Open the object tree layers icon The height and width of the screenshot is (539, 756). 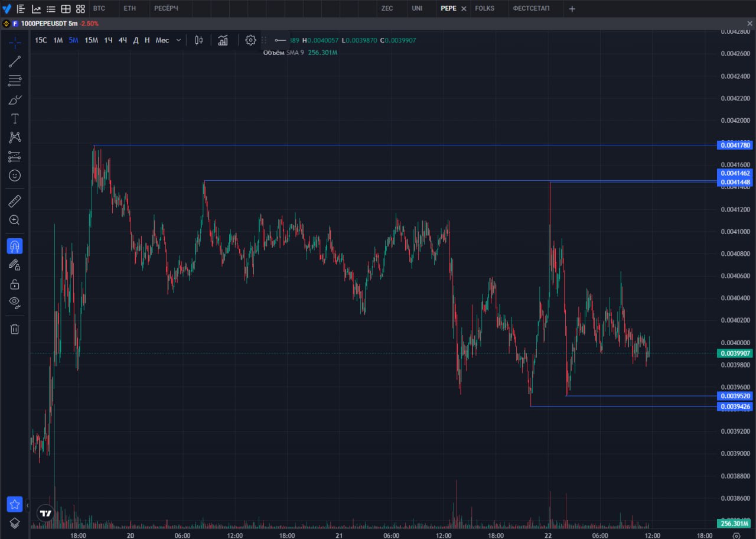pos(15,523)
